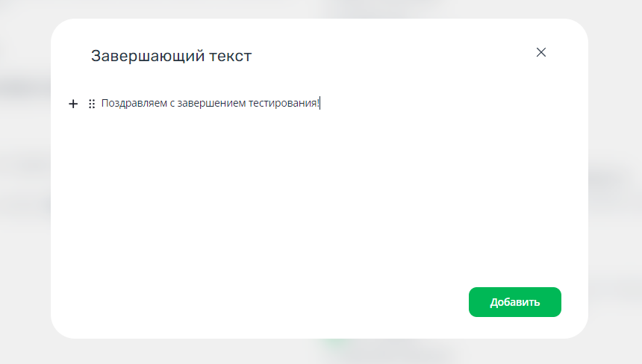Click the blank space right of the text line
This screenshot has height=364, width=642.
[x=446, y=104]
